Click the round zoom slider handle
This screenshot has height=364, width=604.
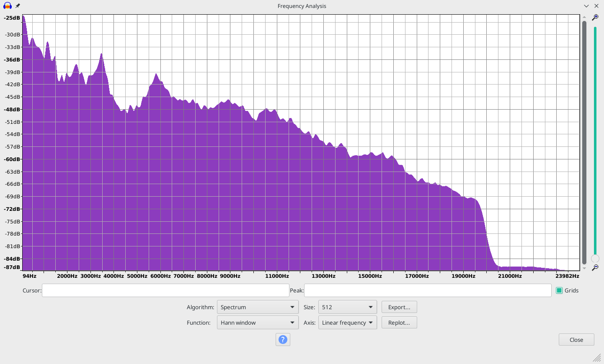click(x=595, y=259)
